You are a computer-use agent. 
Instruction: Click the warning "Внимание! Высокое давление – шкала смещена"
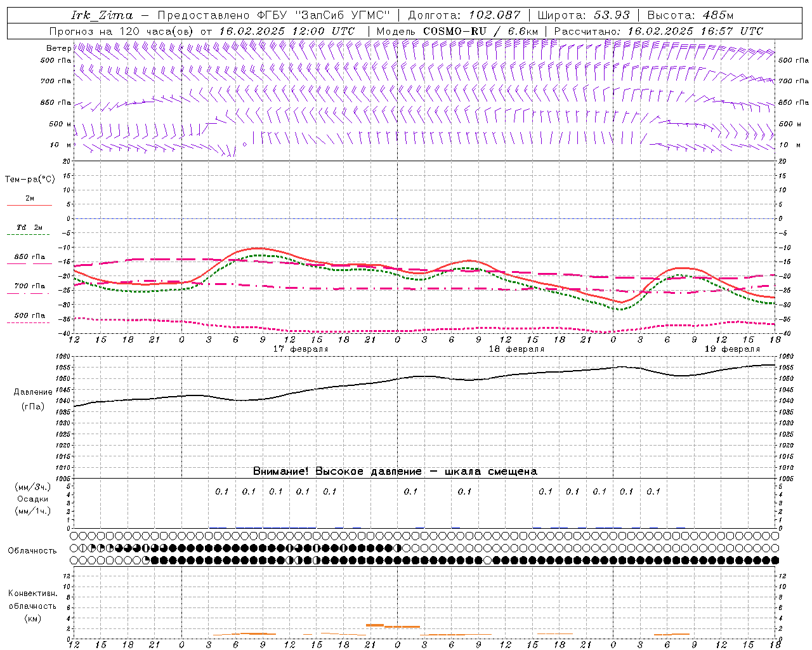click(x=395, y=472)
